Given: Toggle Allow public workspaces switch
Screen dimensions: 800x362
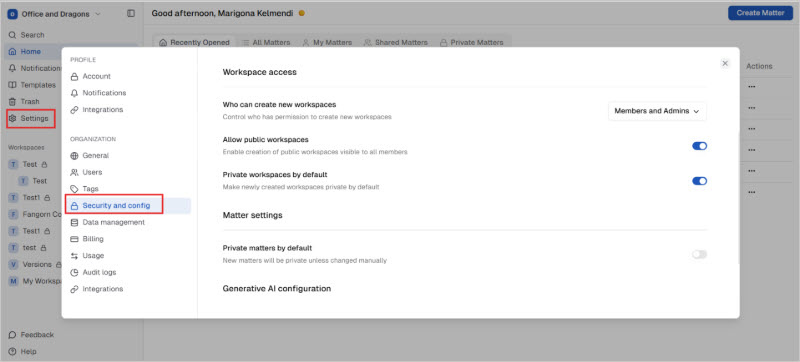Looking at the screenshot, I should 699,146.
